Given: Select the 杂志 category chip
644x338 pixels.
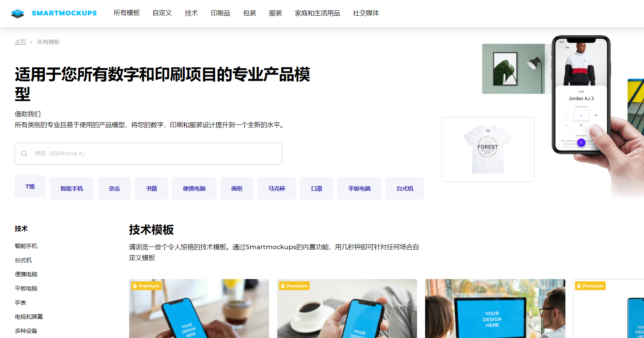Looking at the screenshot, I should tap(114, 188).
